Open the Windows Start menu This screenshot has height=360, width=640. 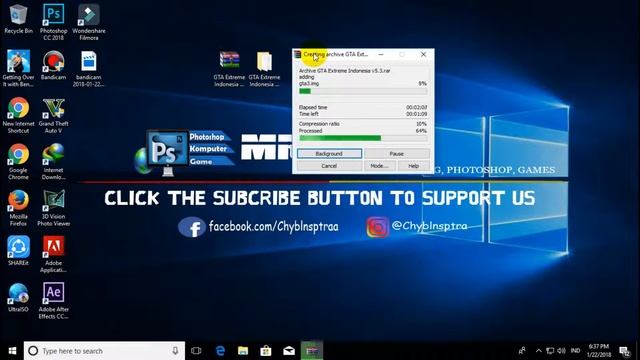pos(12,351)
